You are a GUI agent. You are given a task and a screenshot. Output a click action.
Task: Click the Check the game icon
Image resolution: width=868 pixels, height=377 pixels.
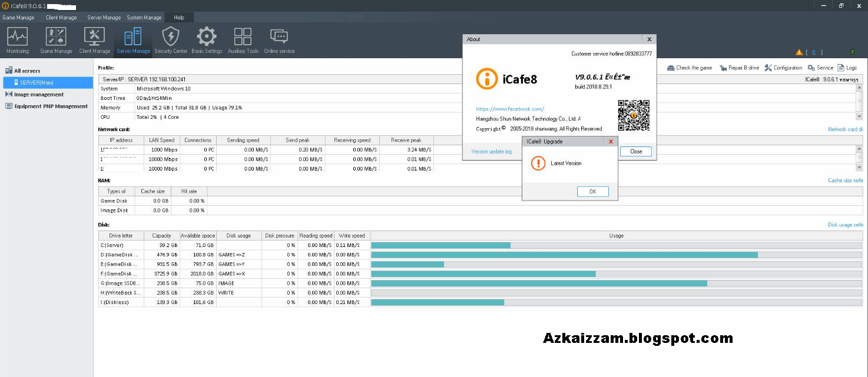[x=689, y=67]
